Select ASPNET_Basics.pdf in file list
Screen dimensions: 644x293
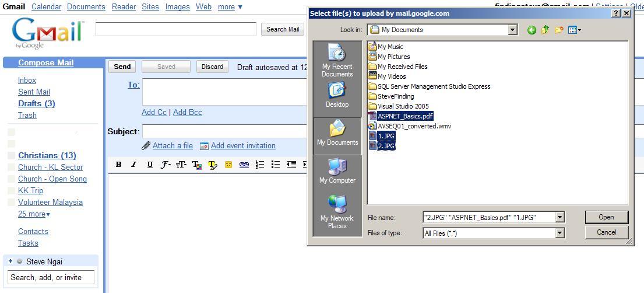click(401, 116)
